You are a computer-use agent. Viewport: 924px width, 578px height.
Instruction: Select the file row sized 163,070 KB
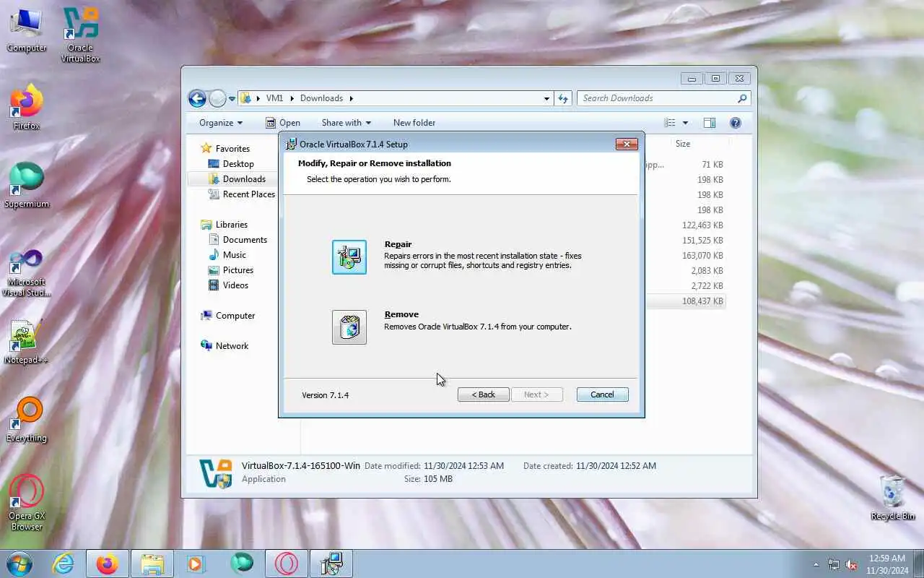pyautogui.click(x=685, y=255)
